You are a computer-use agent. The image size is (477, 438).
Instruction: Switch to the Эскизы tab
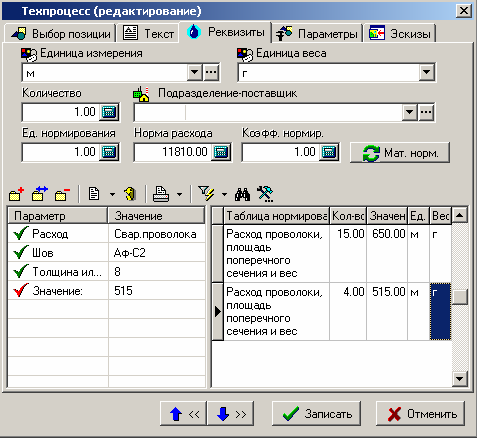(x=400, y=33)
